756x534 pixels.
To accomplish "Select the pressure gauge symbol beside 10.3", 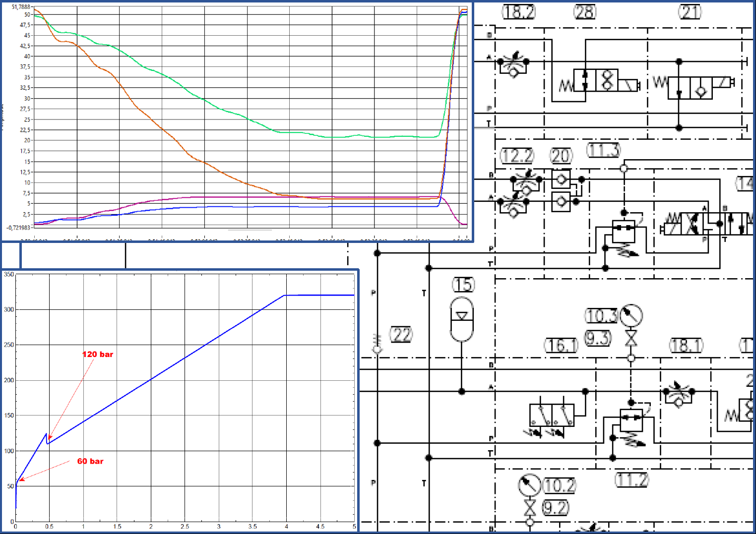I will (631, 315).
